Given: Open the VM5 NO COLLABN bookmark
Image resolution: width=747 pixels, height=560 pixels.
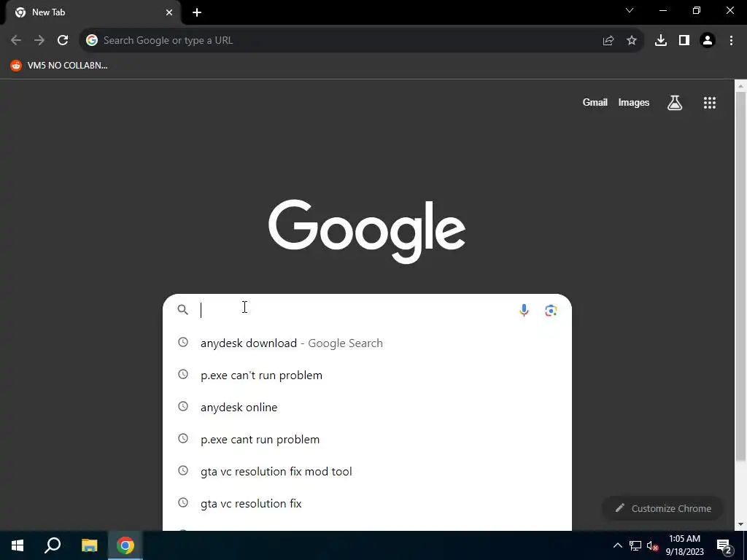Looking at the screenshot, I should (59, 66).
